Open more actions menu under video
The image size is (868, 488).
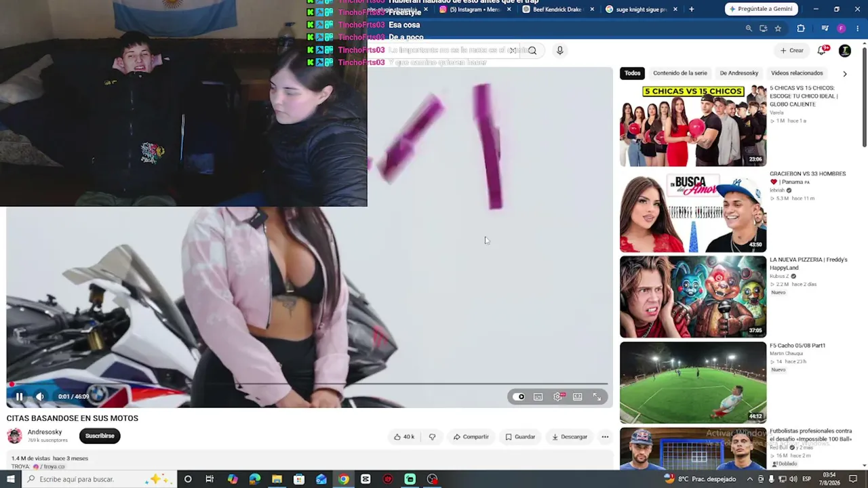(605, 436)
